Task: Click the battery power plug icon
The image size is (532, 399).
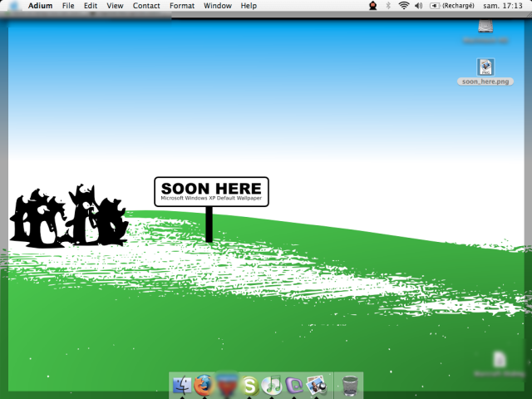Action: point(435,6)
